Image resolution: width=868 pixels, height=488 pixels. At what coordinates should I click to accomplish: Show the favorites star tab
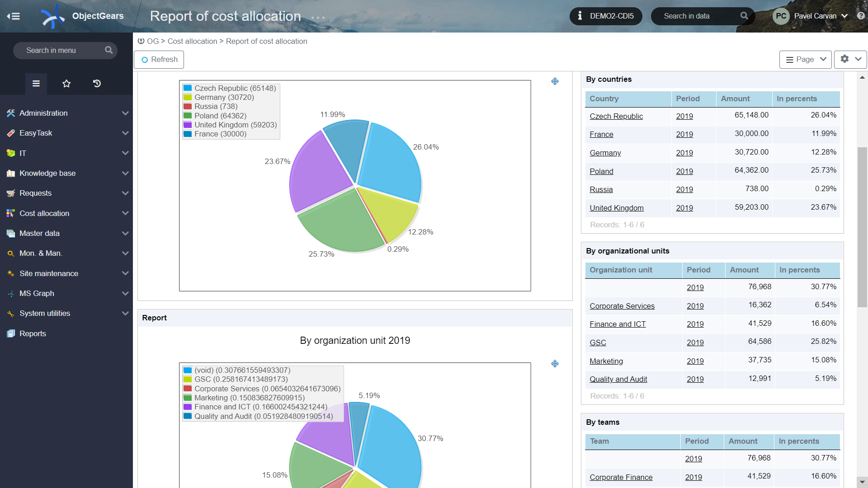pyautogui.click(x=66, y=84)
